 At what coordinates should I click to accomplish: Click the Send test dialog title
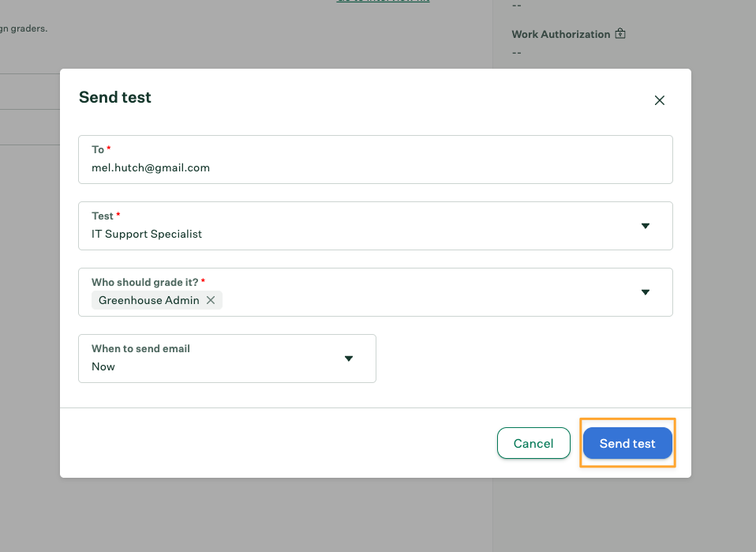point(115,97)
